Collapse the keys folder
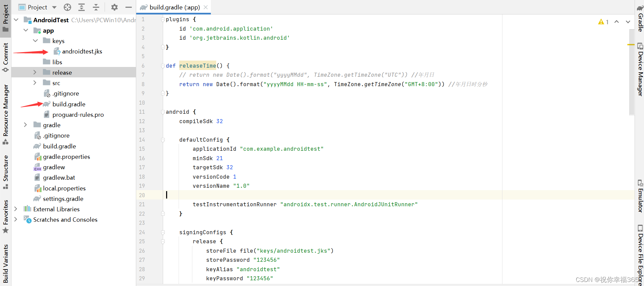The width and height of the screenshot is (644, 286). coord(35,41)
